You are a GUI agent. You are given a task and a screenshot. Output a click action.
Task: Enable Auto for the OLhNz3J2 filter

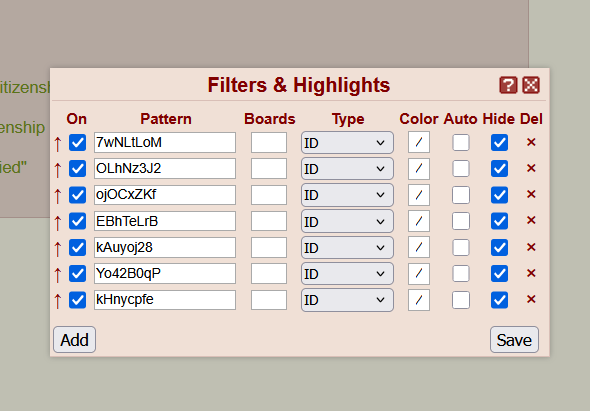click(461, 169)
